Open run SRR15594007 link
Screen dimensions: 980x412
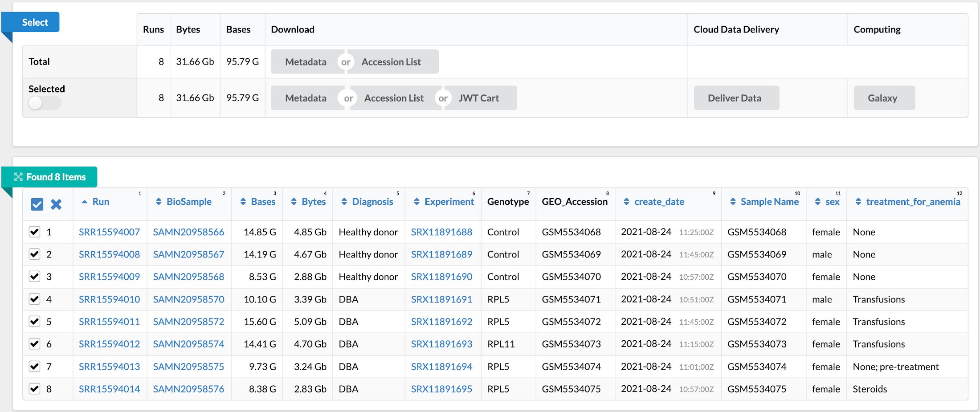(x=109, y=232)
